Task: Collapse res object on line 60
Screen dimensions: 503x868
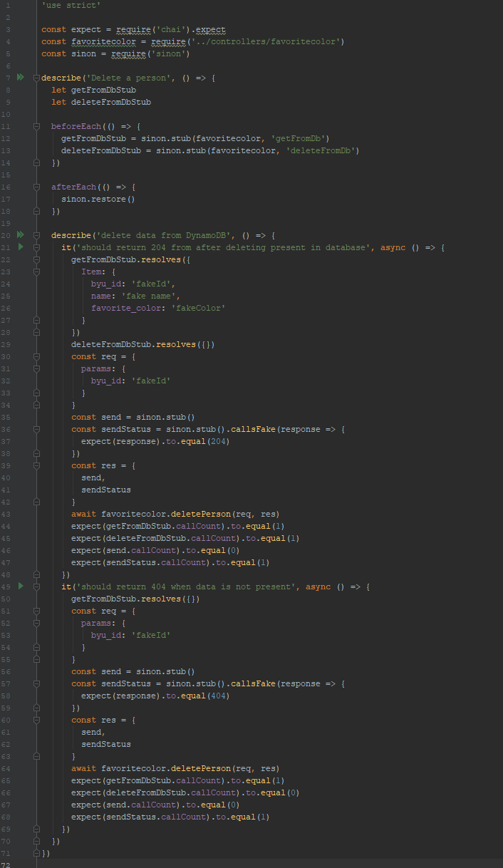Action: pyautogui.click(x=36, y=720)
